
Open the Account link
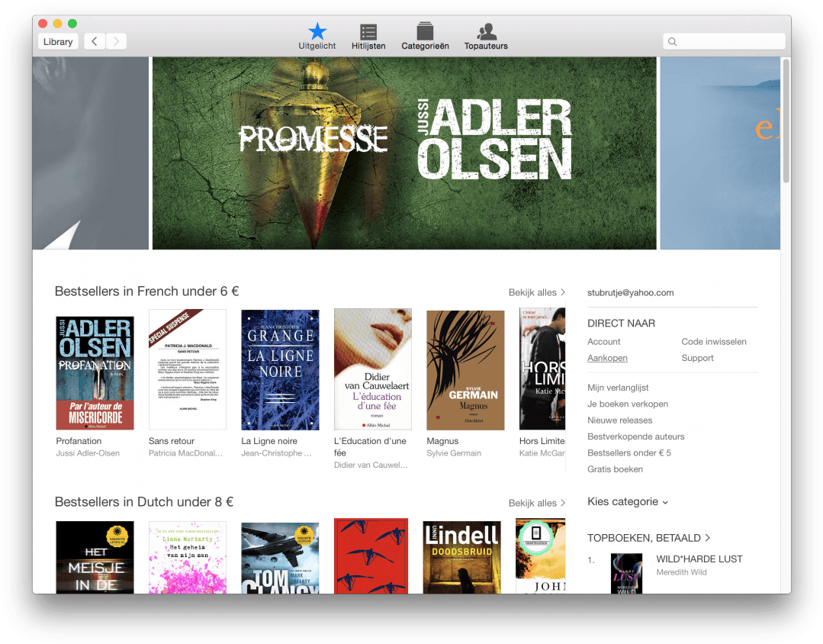point(603,342)
